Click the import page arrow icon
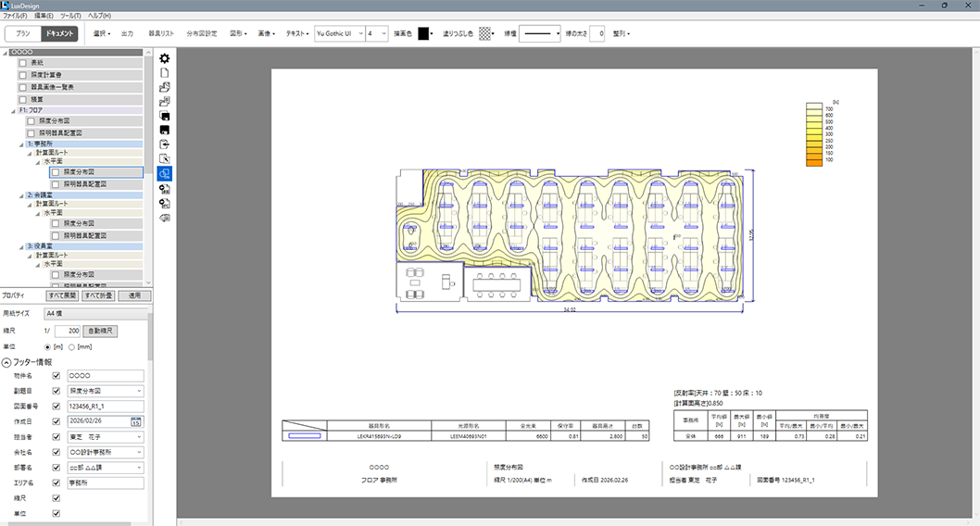The height and width of the screenshot is (526, 980). pos(165,144)
